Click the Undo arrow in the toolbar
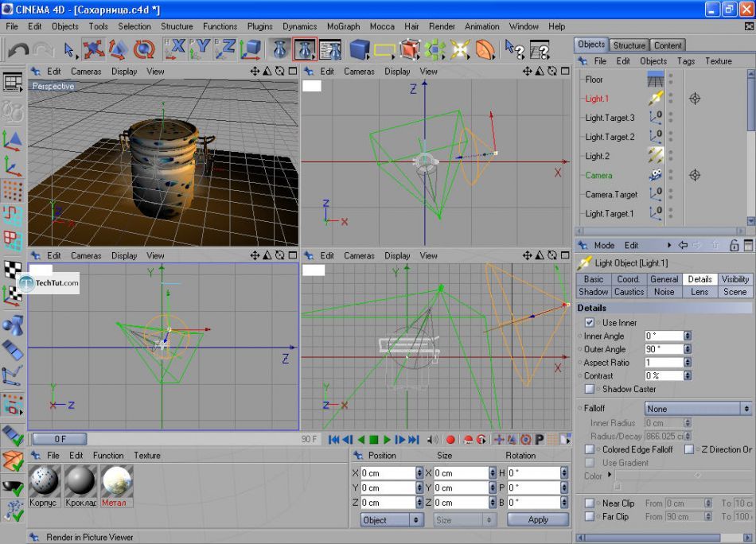 pyautogui.click(x=18, y=49)
